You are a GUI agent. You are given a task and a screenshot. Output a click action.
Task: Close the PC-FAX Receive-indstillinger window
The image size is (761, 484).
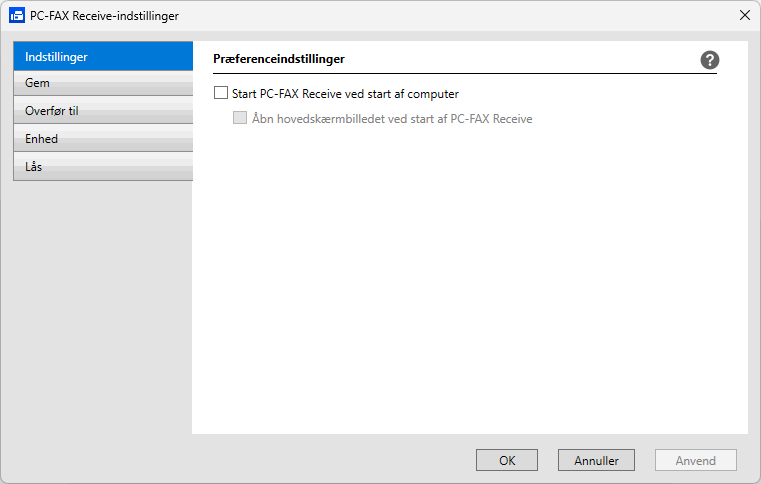[744, 16]
